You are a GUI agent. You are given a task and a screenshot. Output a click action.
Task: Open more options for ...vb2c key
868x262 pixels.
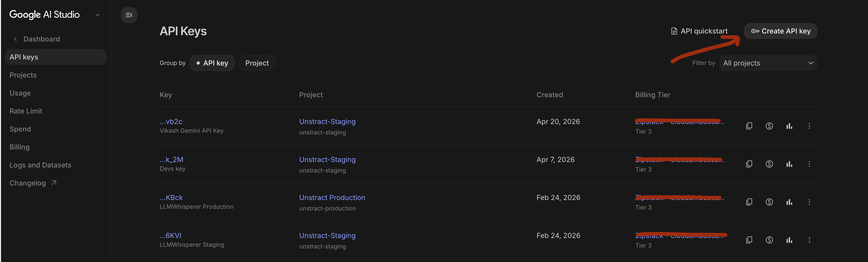[x=809, y=126]
